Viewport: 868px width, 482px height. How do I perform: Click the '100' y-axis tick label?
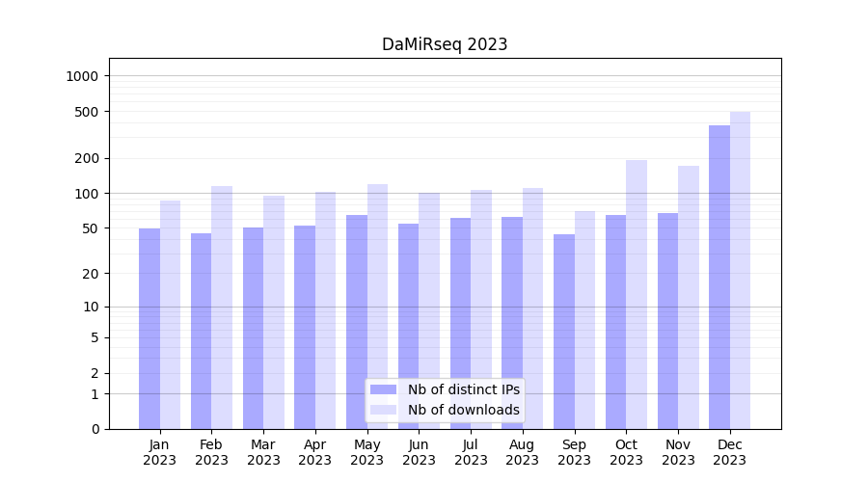87,194
